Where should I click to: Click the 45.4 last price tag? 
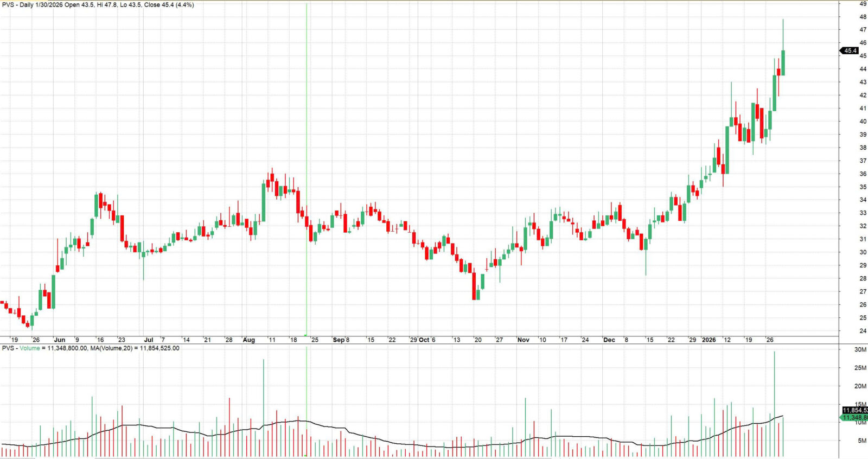click(850, 51)
